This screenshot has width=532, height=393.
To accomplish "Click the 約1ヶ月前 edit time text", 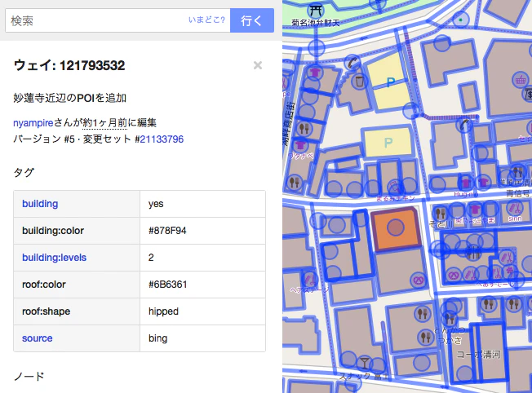I will (105, 123).
